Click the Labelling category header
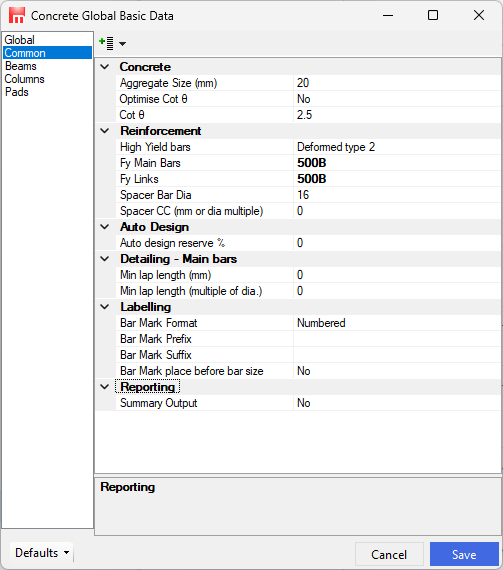503x570 pixels. tap(145, 307)
